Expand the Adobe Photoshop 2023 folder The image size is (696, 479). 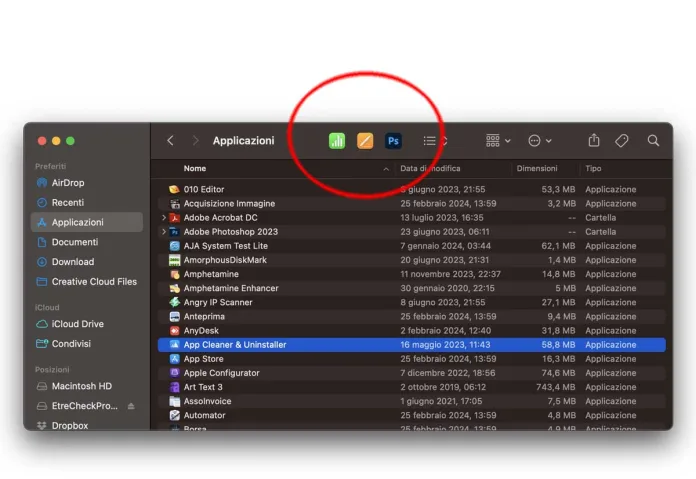(164, 232)
